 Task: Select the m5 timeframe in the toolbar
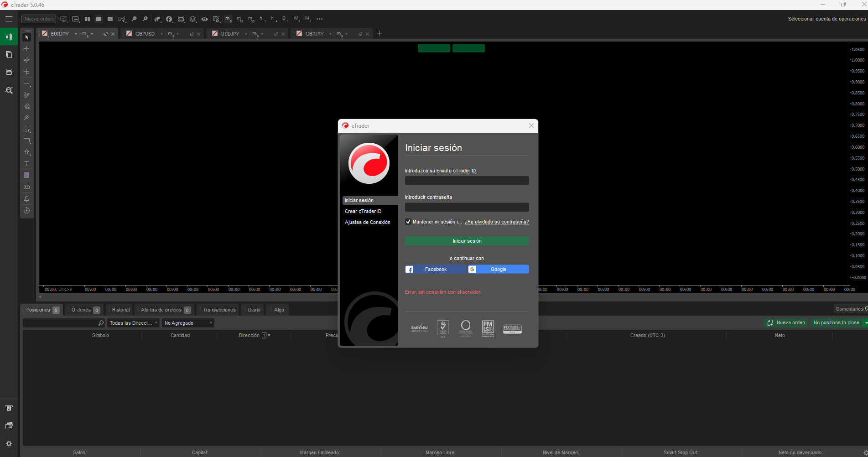(228, 19)
